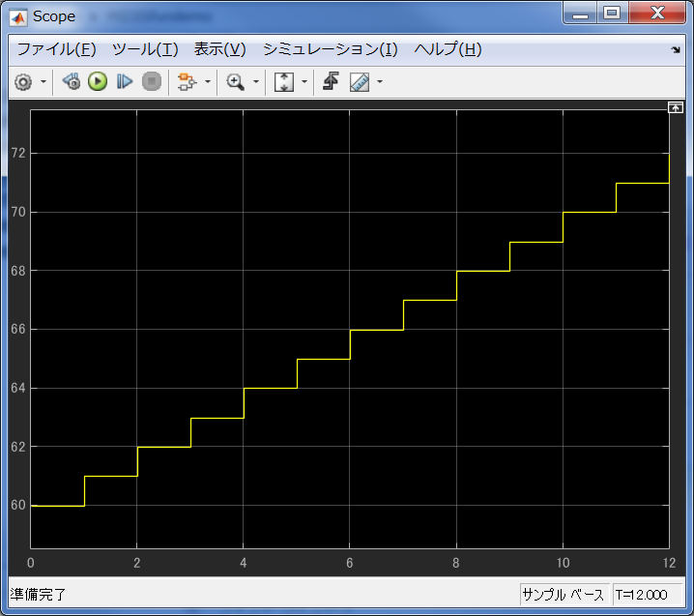Close the Scope window
This screenshot has width=694, height=616.
pos(657,13)
